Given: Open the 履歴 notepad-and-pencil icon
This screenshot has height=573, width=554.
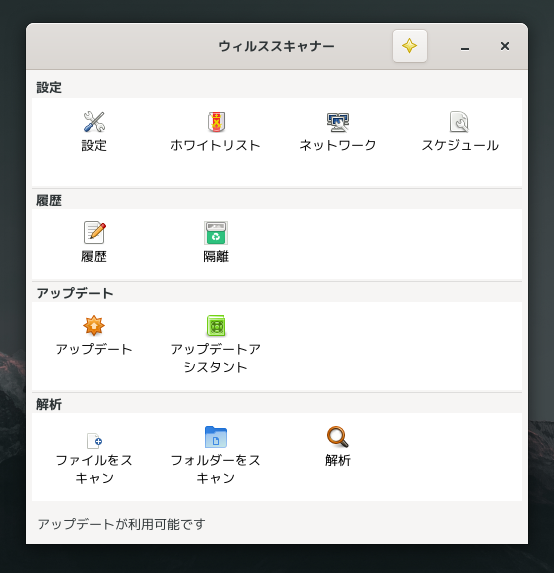Looking at the screenshot, I should pyautogui.click(x=94, y=232).
